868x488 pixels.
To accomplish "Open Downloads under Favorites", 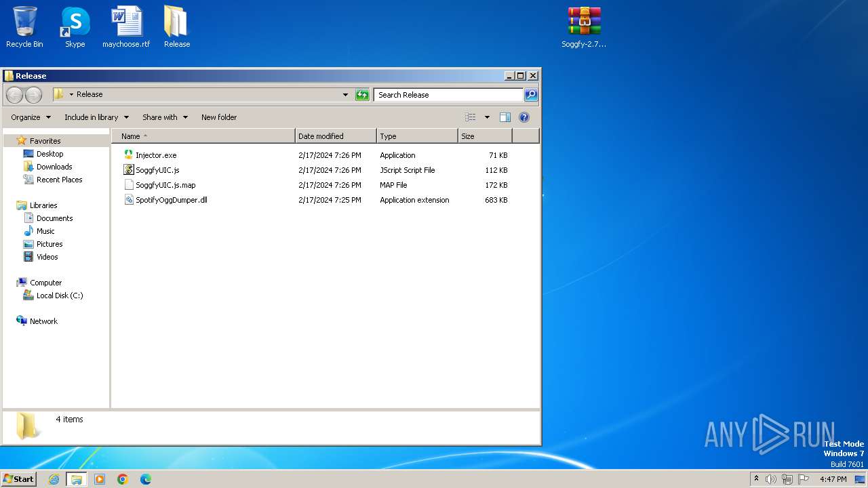I will pos(54,167).
